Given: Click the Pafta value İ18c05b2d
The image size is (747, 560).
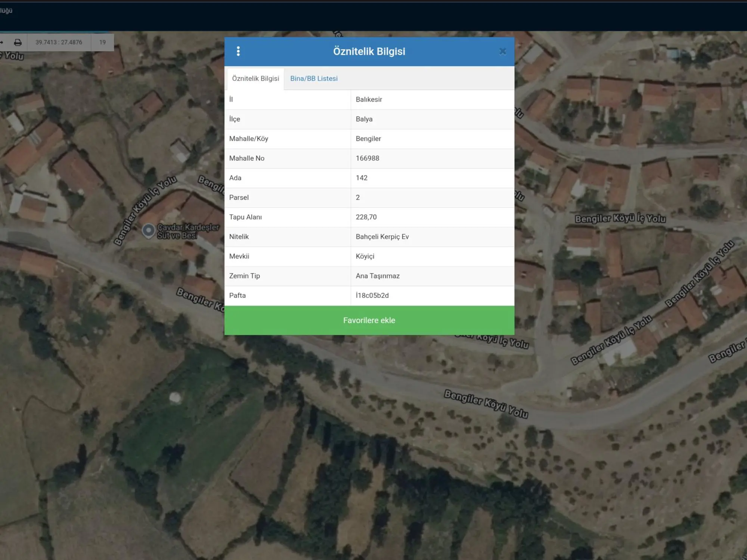Looking at the screenshot, I should point(433,296).
